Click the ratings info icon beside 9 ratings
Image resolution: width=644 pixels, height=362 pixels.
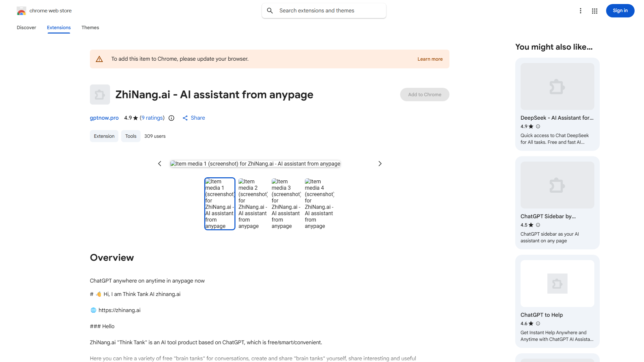tap(171, 118)
